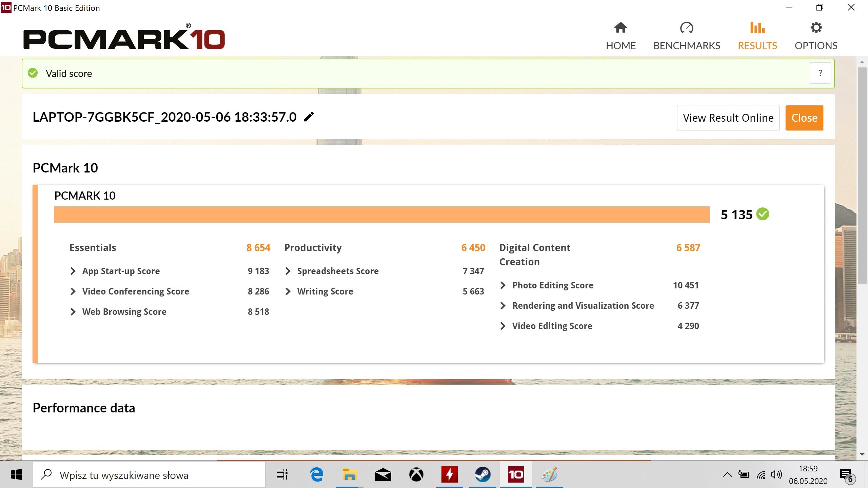The width and height of the screenshot is (868, 488).
Task: Switch to the BENCHMARKS tab
Action: coord(687,36)
